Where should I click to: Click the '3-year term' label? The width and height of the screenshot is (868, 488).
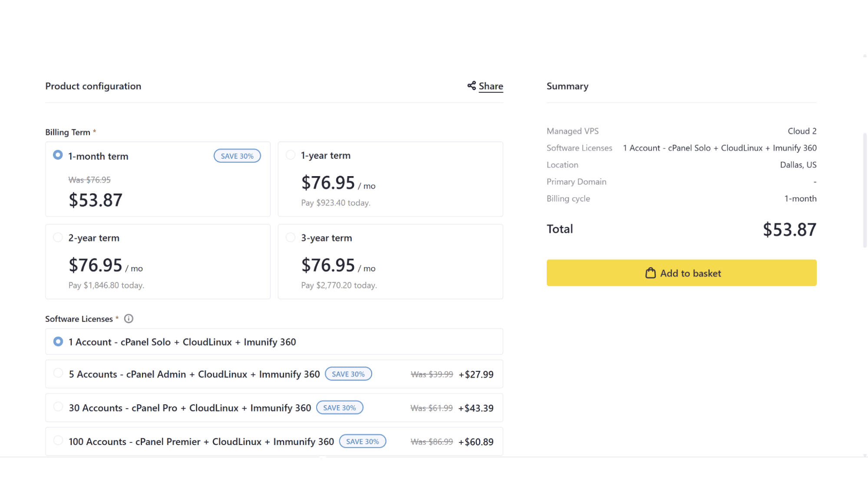click(327, 238)
